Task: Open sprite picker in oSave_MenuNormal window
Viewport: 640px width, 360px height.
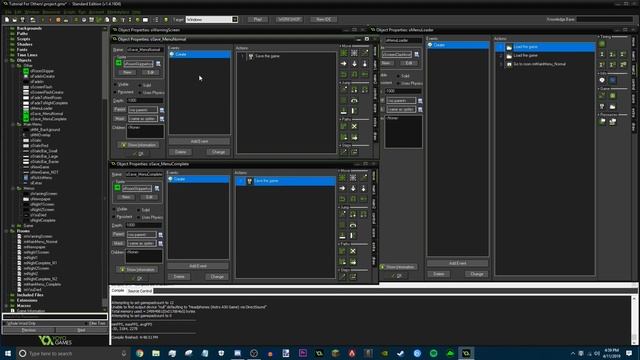Action: [158, 64]
